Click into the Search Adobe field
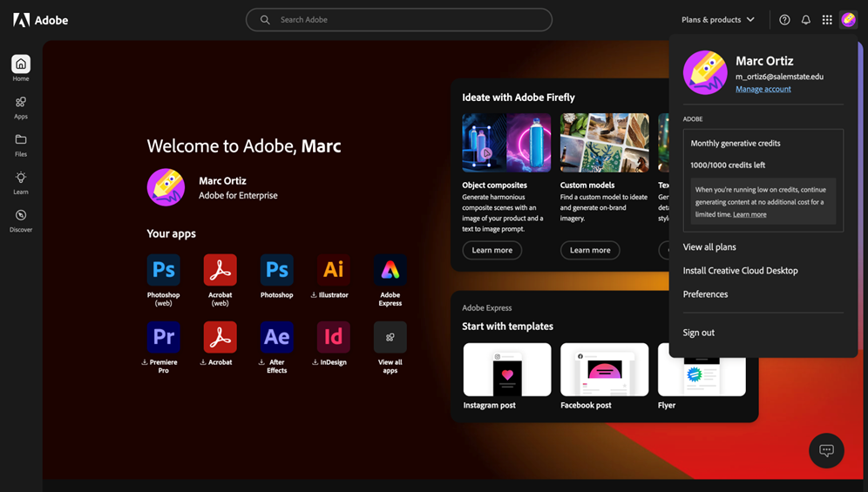868x492 pixels. pos(398,20)
